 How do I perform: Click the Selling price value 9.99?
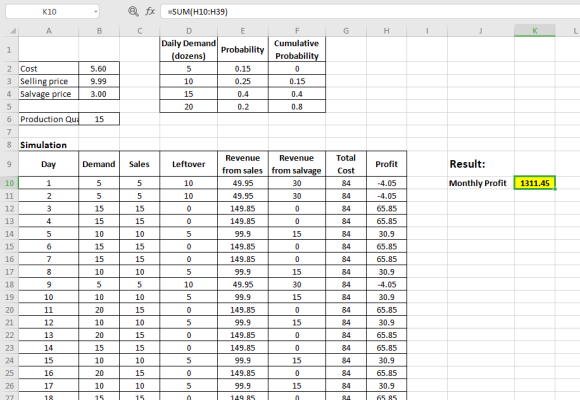pyautogui.click(x=99, y=81)
